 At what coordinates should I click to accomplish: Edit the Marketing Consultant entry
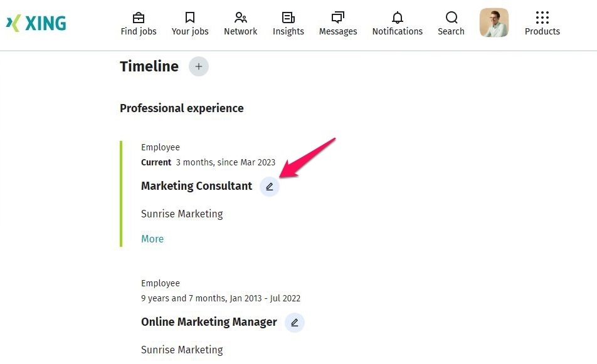270,186
